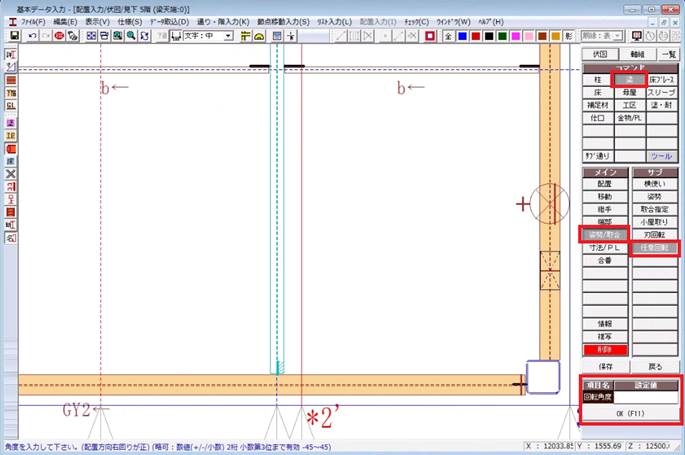Select the 補足材 command button

[598, 105]
